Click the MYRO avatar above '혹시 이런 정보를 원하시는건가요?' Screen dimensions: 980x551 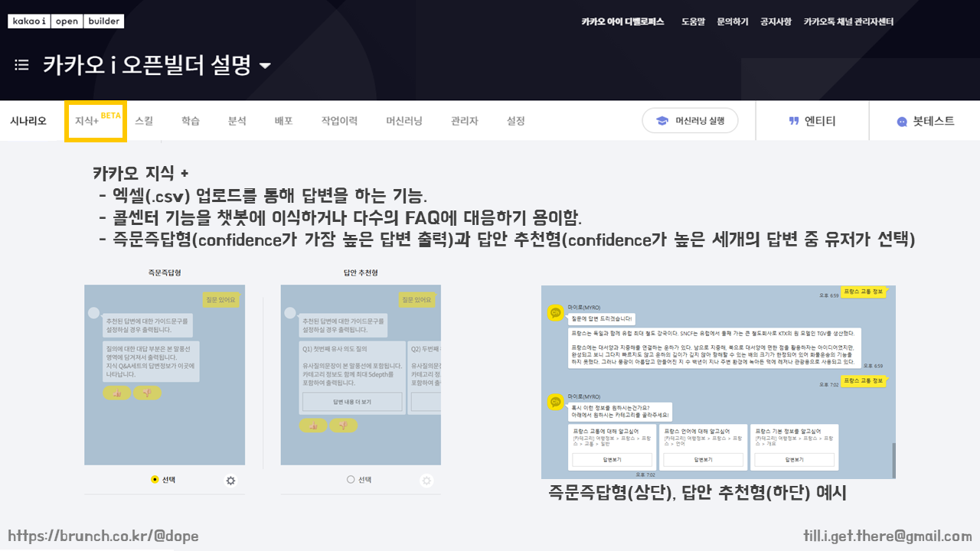[x=556, y=401]
